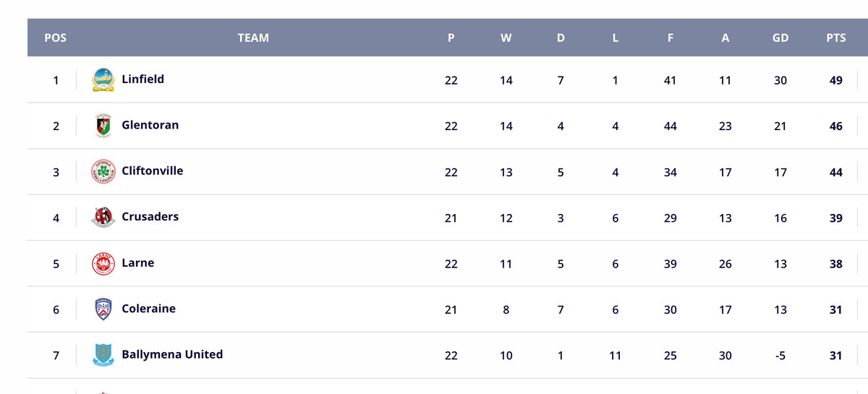
Task: Click the Ballymena United club crest
Action: click(103, 355)
